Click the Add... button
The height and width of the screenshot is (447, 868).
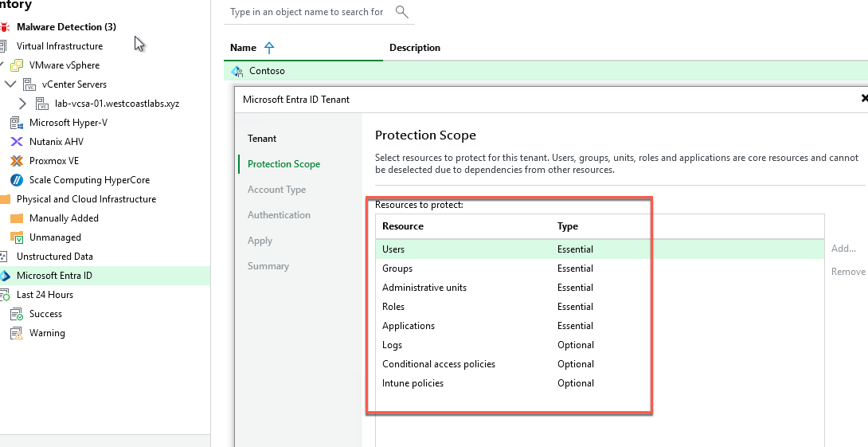(x=843, y=249)
